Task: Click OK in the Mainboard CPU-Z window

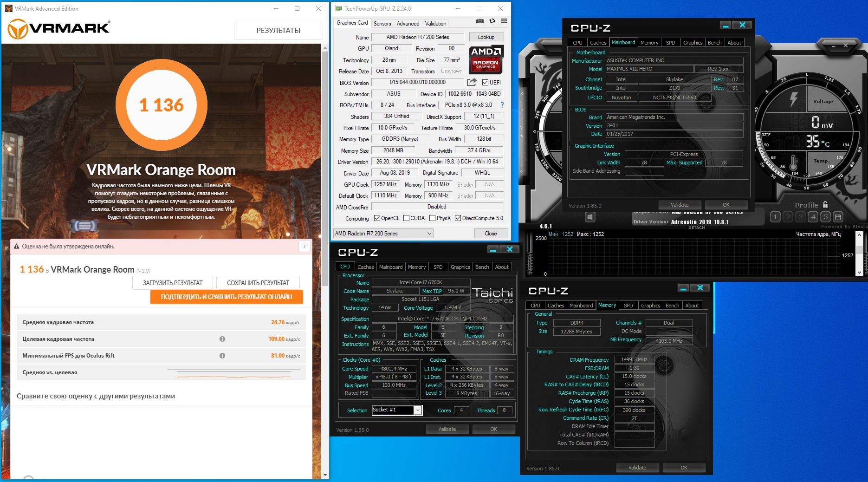Action: point(726,205)
